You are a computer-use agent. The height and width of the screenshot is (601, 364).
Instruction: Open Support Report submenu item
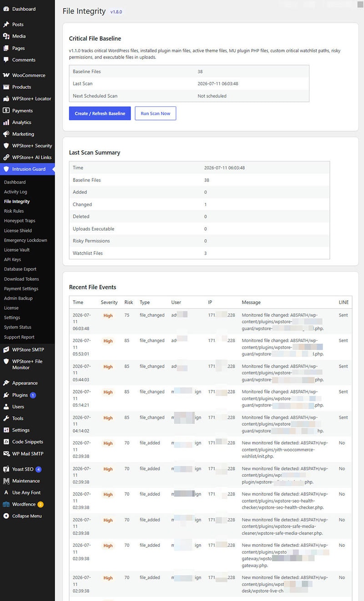click(x=19, y=337)
